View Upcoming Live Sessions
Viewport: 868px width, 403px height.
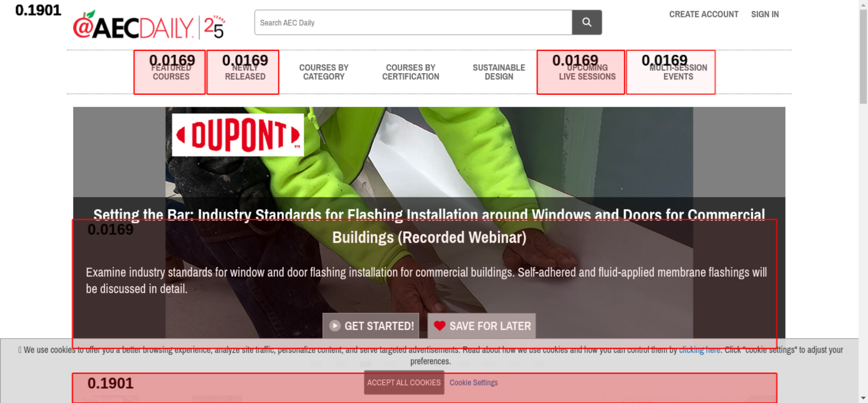click(587, 72)
